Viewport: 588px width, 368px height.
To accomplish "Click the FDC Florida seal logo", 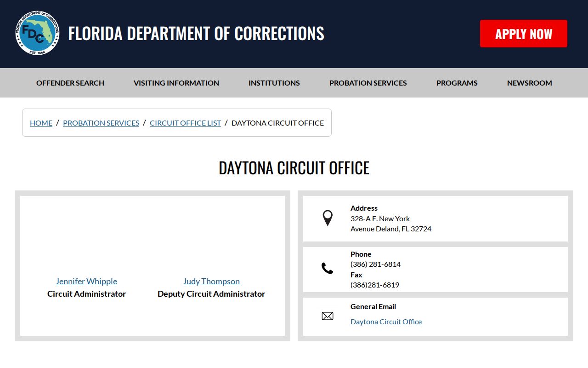I will 37,33.
